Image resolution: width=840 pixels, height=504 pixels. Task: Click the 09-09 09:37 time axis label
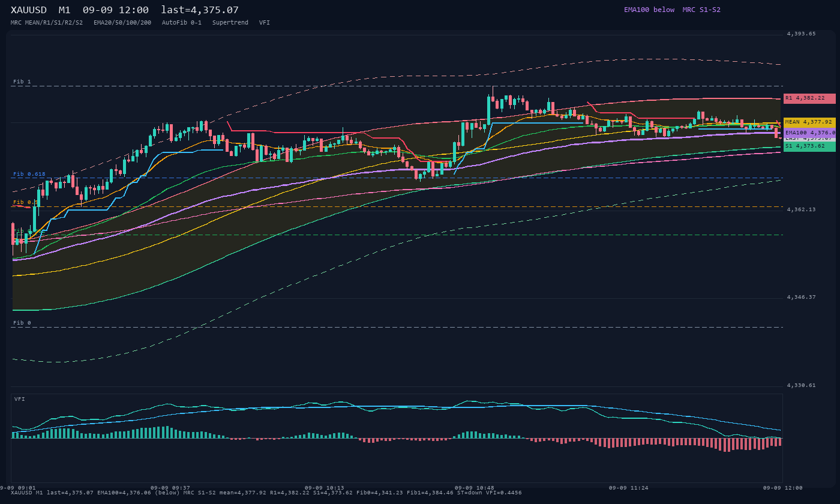tap(170, 488)
